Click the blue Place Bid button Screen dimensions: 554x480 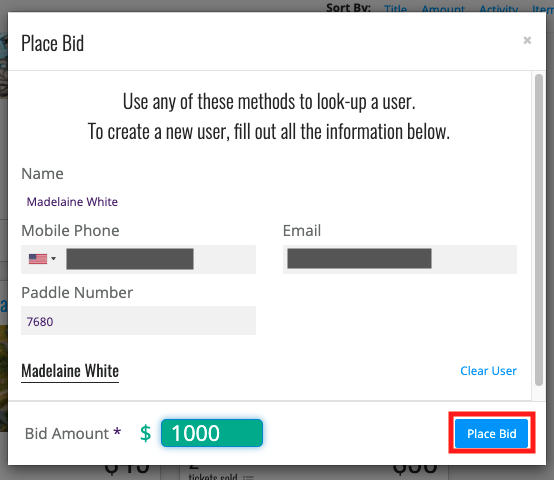(491, 433)
